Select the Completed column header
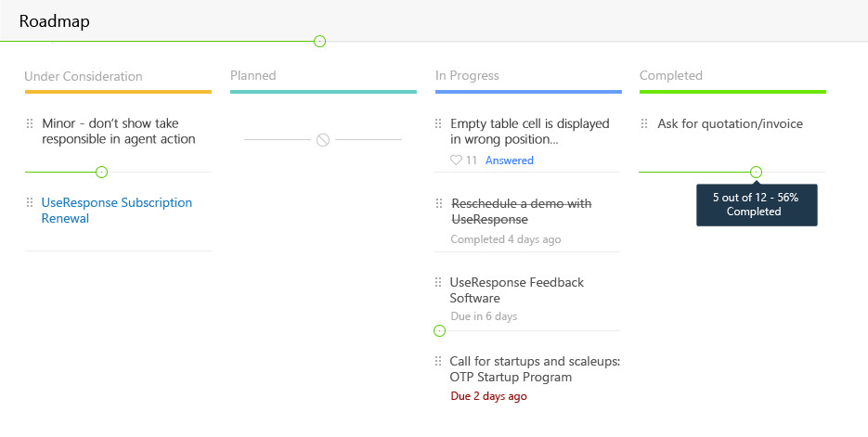This screenshot has width=868, height=437. click(x=671, y=76)
